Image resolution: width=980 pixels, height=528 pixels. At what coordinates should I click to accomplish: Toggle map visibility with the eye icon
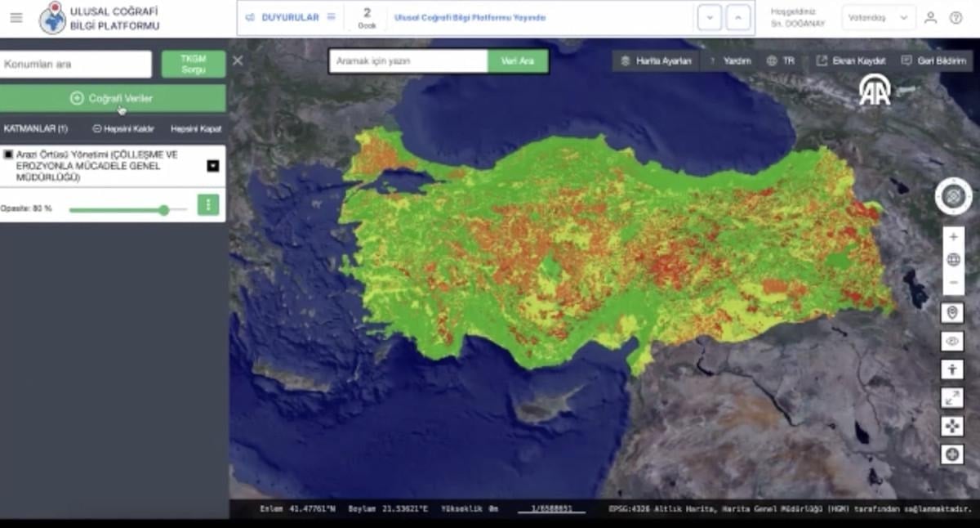952,341
